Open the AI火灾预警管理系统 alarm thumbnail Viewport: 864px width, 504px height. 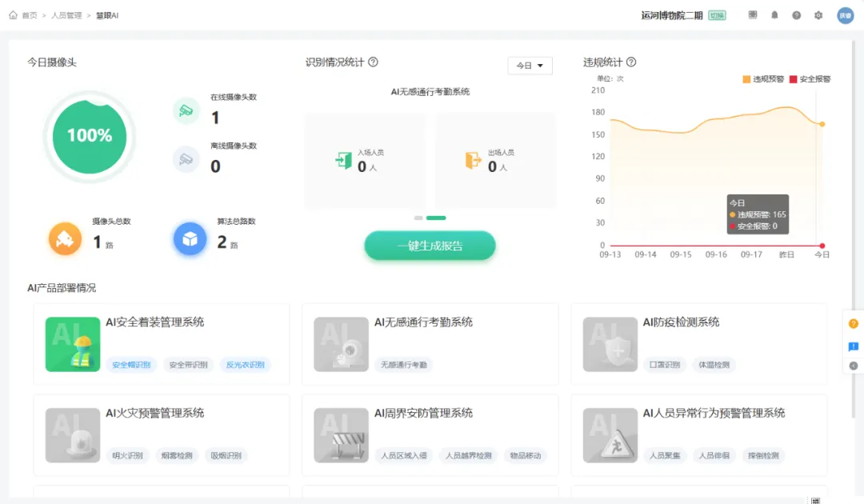pos(73,435)
